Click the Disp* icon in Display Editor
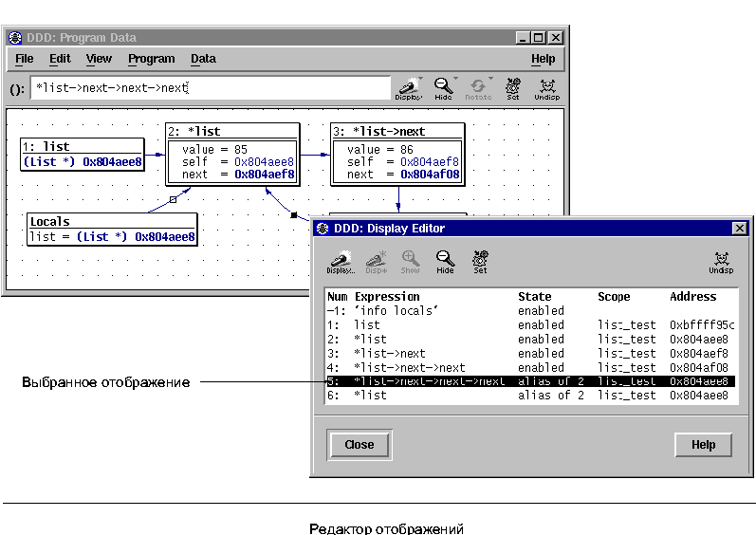756x535 pixels. pos(376,263)
